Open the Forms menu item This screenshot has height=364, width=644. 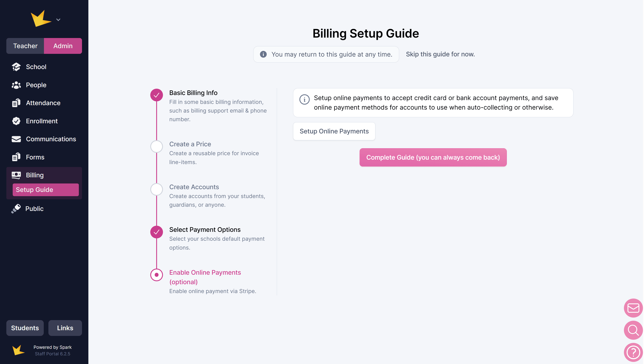pyautogui.click(x=35, y=157)
